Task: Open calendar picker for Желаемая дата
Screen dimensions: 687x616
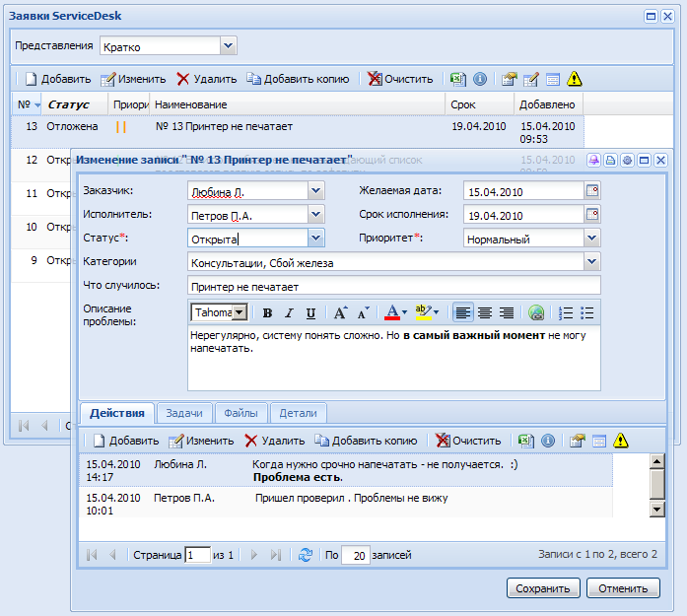Action: click(592, 191)
